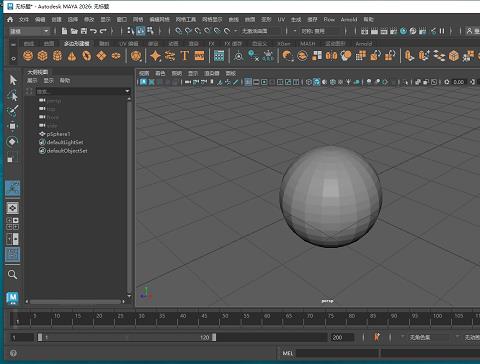Click the Extrude shelf icon

pyautogui.click(x=409, y=56)
